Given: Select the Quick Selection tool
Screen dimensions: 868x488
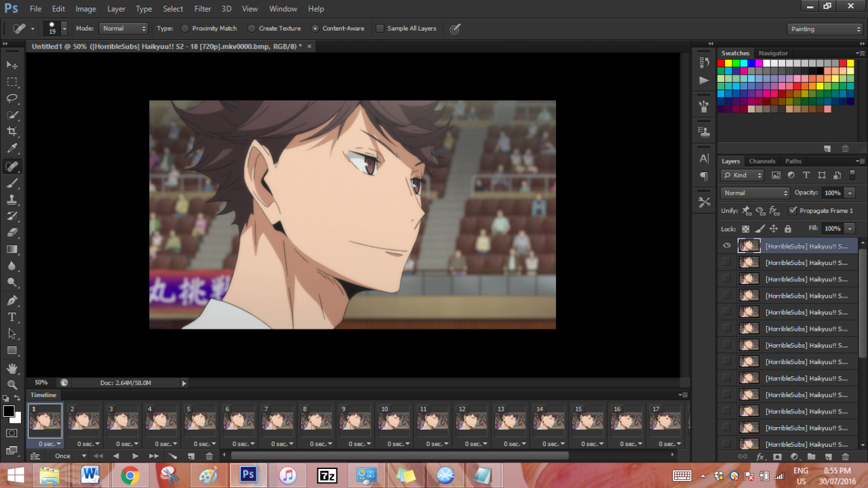Looking at the screenshot, I should coord(12,115).
